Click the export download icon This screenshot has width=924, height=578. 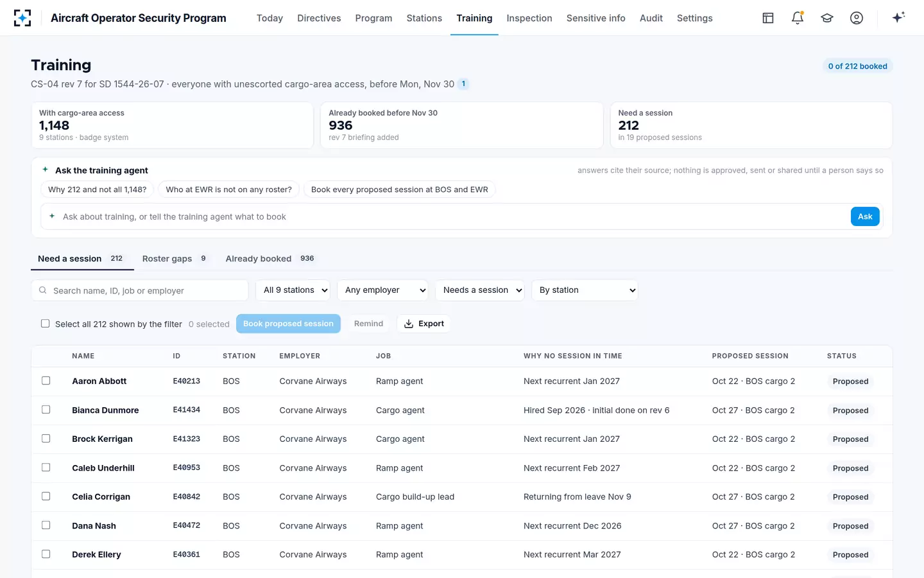409,324
